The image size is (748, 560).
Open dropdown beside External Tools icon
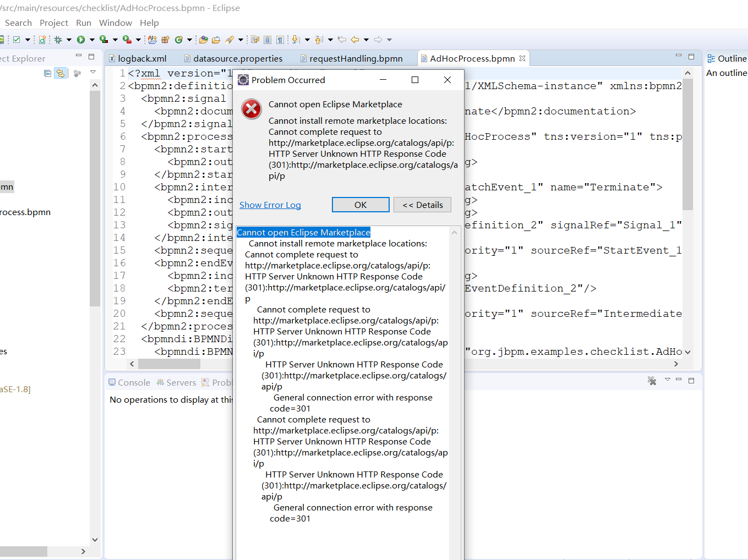(x=138, y=40)
